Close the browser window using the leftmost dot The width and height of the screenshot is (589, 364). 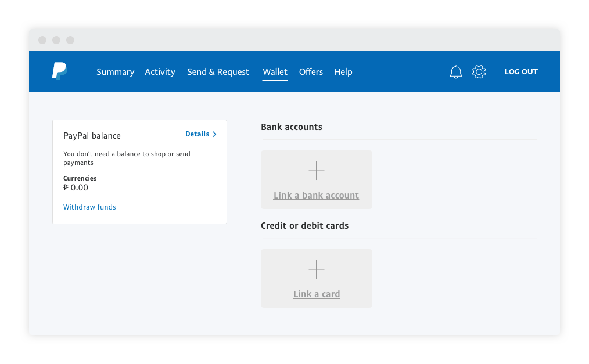tap(42, 40)
